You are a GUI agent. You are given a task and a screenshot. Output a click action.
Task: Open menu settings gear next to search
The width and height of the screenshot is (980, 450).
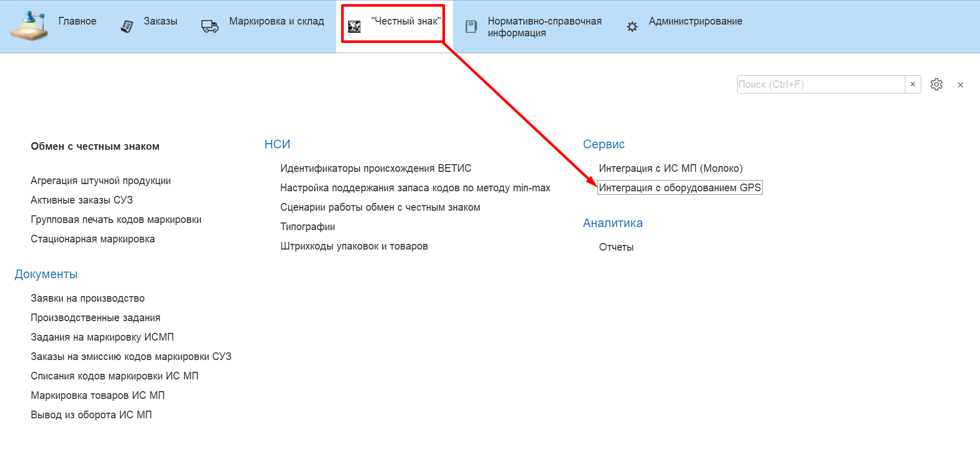pyautogui.click(x=937, y=84)
